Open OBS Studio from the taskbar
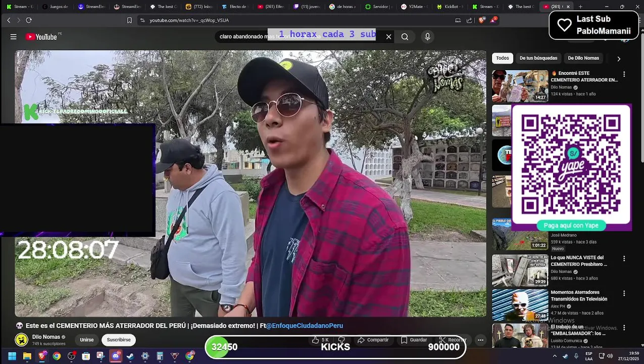Image resolution: width=644 pixels, height=364 pixels. click(72, 356)
